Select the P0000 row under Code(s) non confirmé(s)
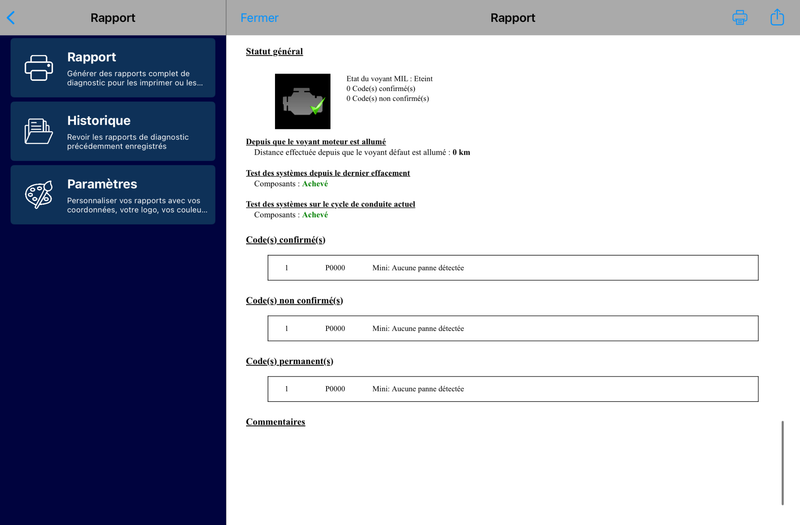800x525 pixels. (513, 329)
